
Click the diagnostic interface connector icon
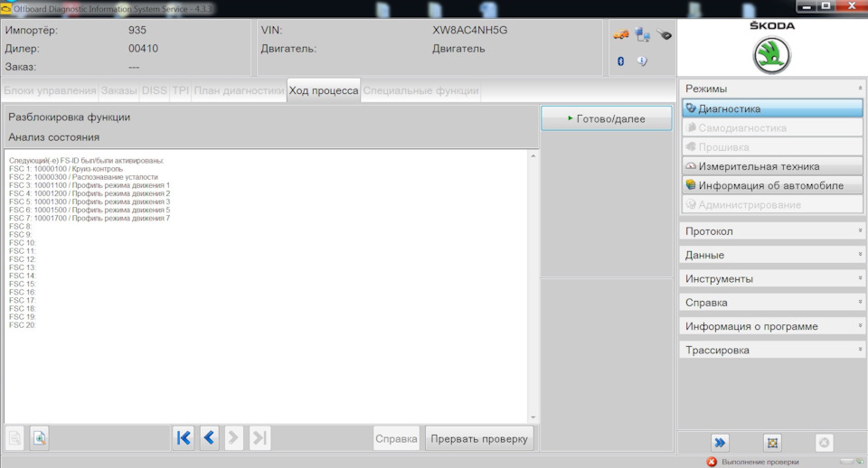pyautogui.click(x=665, y=35)
